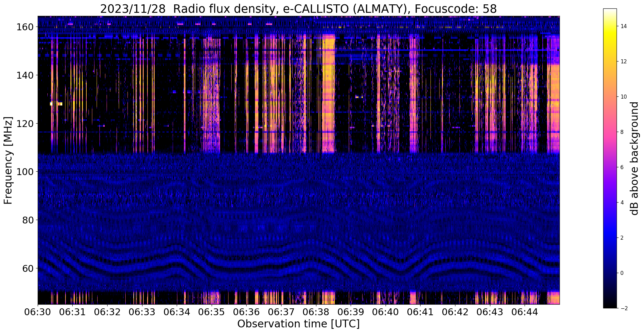Click the 06:30 time tick label
Screen dimensions: 644x333
38,312
